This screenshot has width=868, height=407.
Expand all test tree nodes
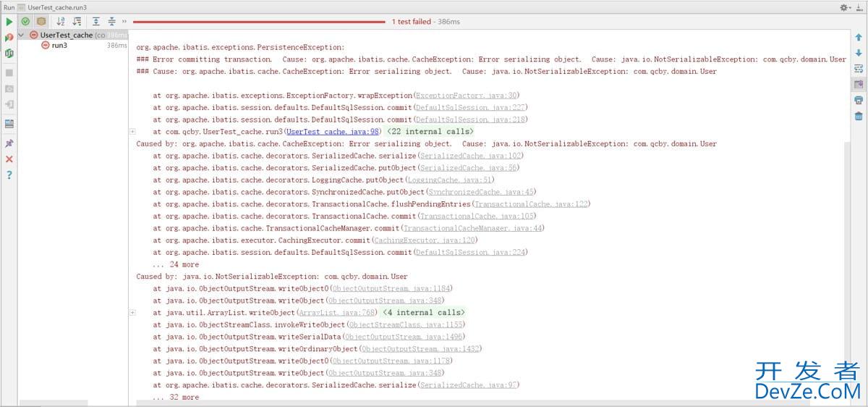(x=96, y=22)
